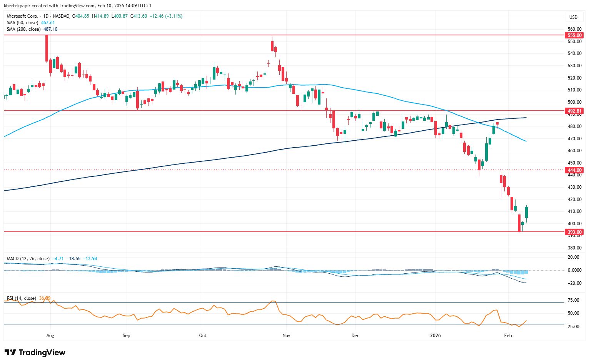
Task: Select the 555.00 price level label
Action: pos(575,35)
